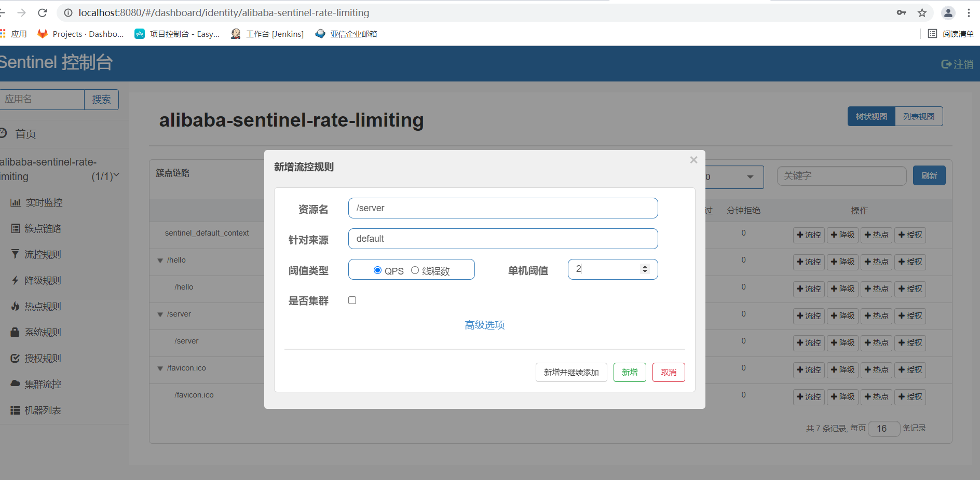Viewport: 980px width, 480px height.
Task: Click the saved passwords key icon
Action: click(902, 12)
